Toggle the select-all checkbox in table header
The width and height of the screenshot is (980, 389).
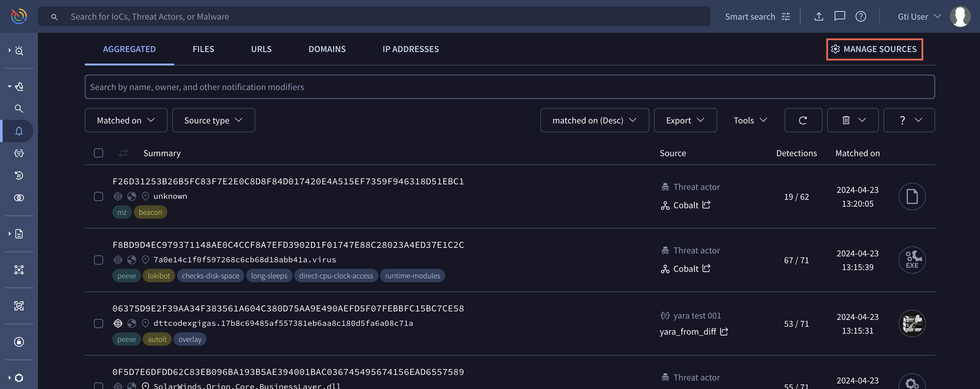tap(99, 153)
